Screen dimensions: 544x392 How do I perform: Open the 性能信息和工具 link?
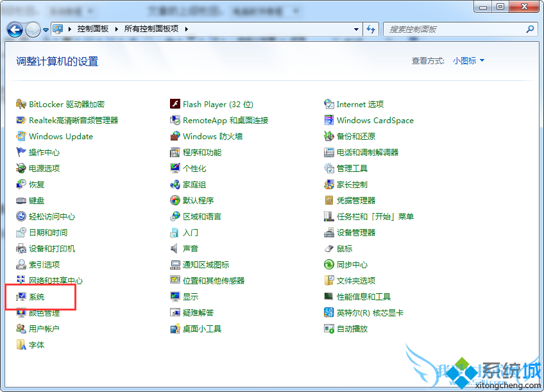pos(364,296)
